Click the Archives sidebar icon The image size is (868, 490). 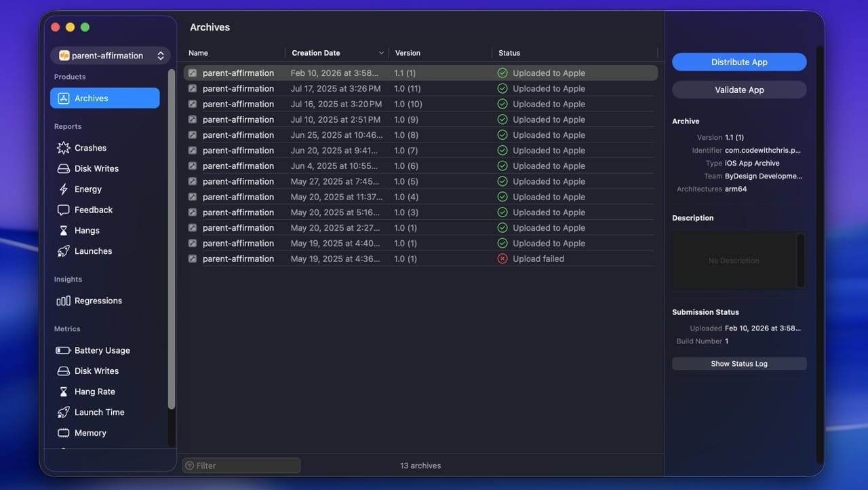click(x=63, y=98)
